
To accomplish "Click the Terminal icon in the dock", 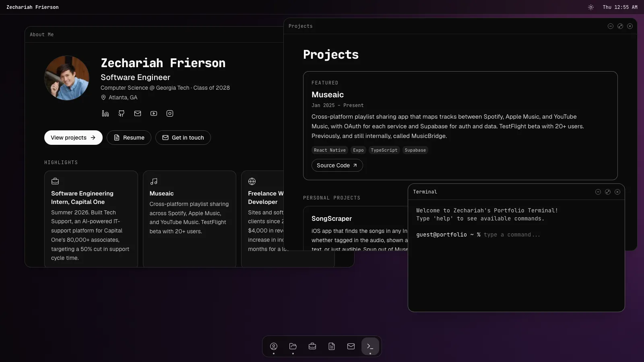I will coord(370,346).
